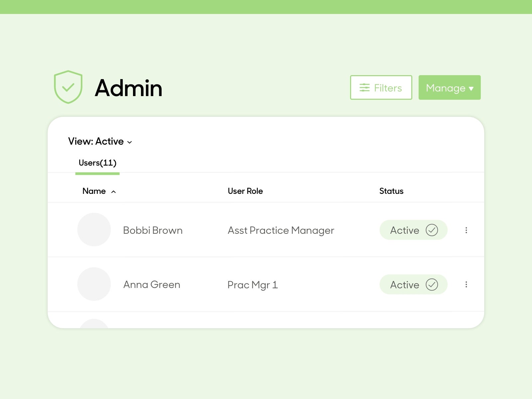The height and width of the screenshot is (399, 532).
Task: Click the Prac Mgr 1 role text
Action: coord(252,285)
